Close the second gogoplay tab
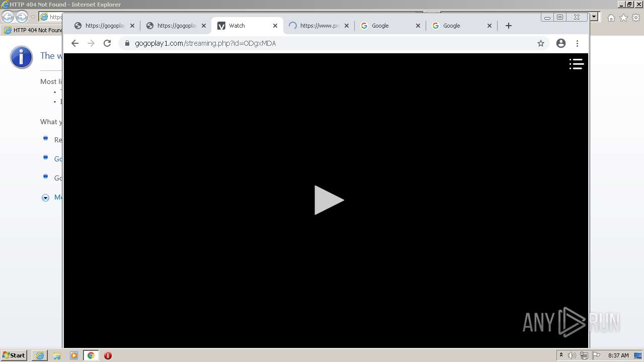Screen dimensions: 644x362 point(204,26)
